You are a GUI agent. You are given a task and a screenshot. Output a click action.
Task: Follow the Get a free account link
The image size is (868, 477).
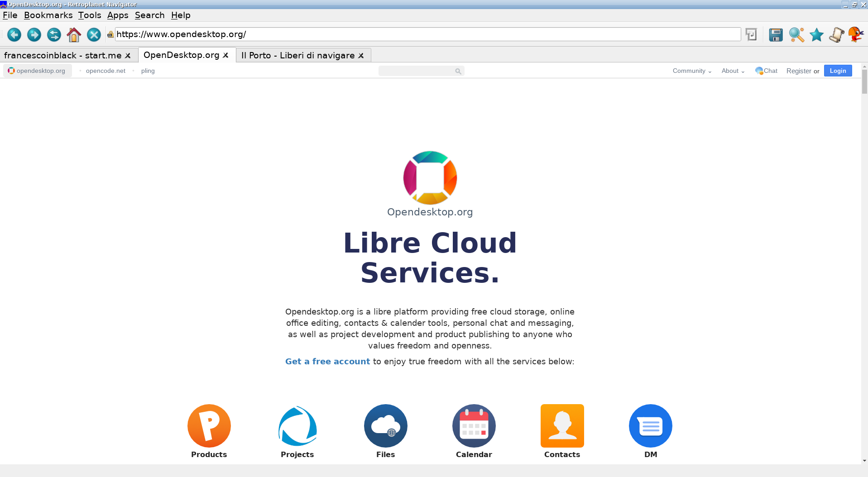pos(327,362)
